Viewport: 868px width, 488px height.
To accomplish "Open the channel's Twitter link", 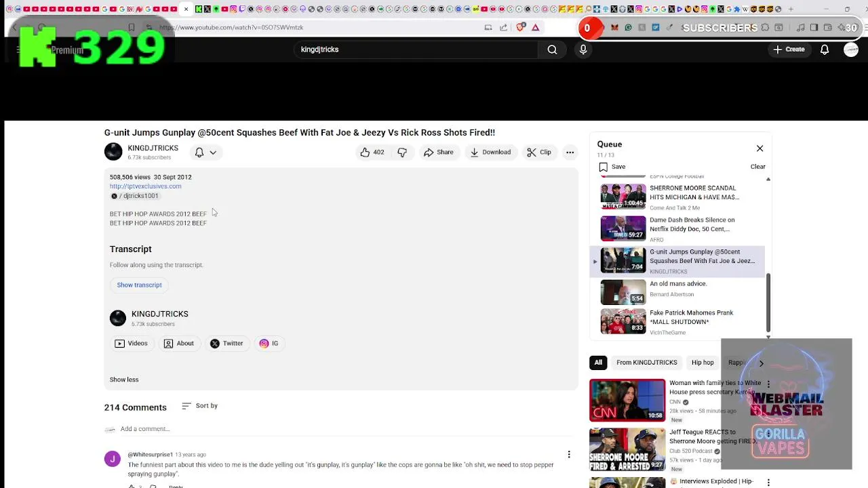I will (226, 344).
